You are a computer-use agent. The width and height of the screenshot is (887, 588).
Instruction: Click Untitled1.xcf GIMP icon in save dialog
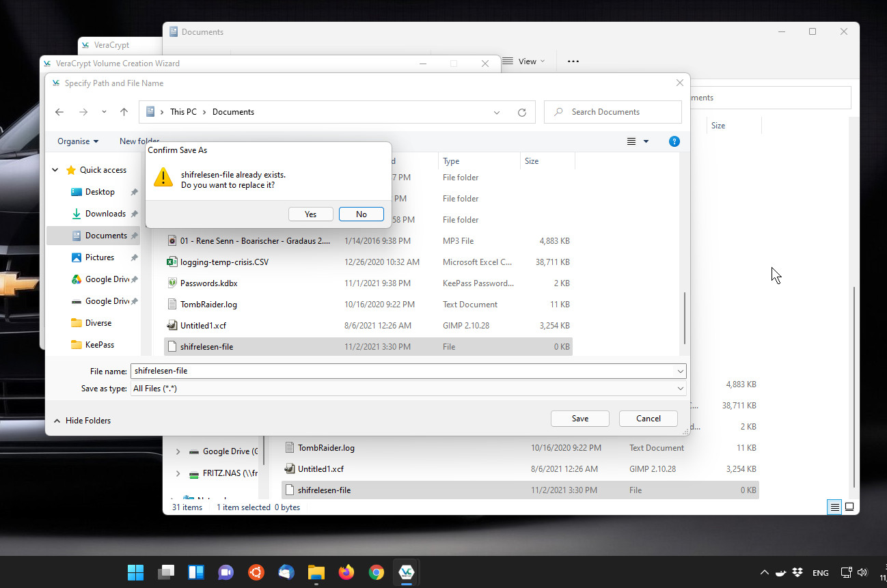click(173, 326)
